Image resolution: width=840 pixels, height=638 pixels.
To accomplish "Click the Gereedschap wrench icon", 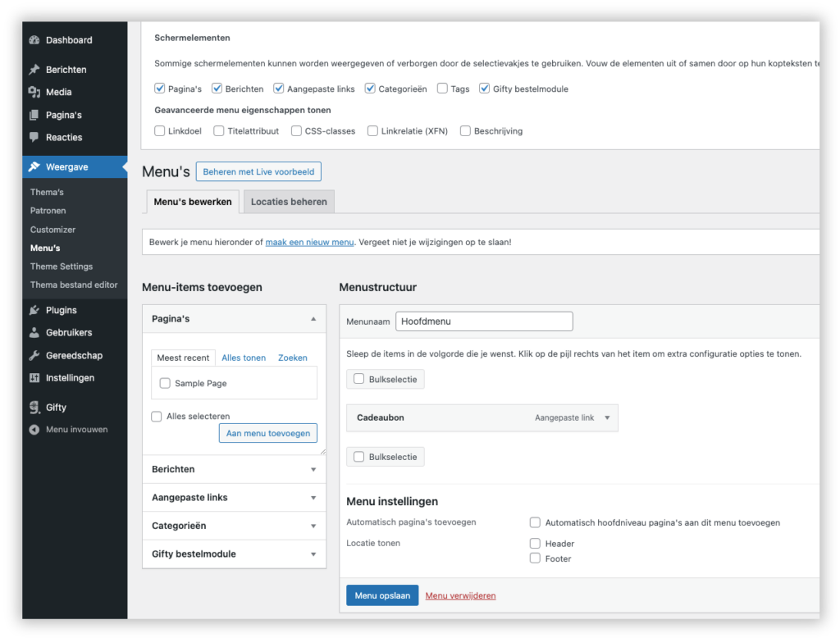I will point(34,355).
